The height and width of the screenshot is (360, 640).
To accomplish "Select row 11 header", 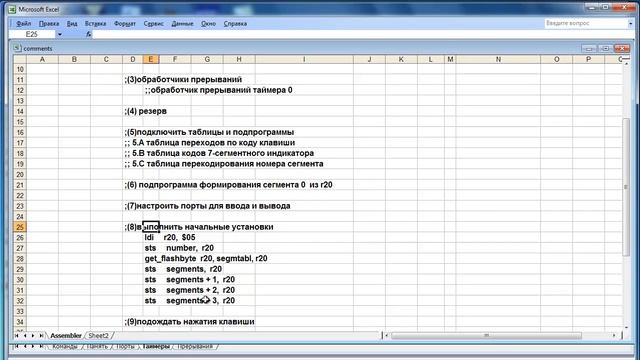I will click(x=20, y=80).
